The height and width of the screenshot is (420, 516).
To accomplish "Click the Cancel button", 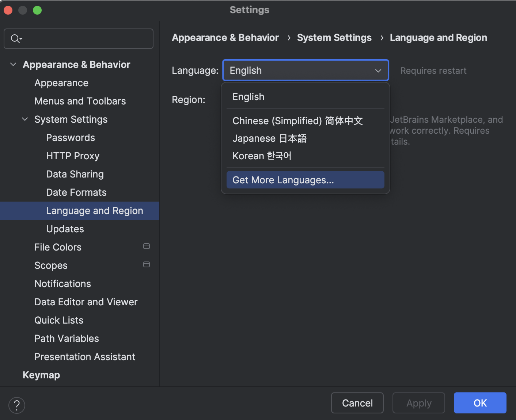I will (x=357, y=403).
